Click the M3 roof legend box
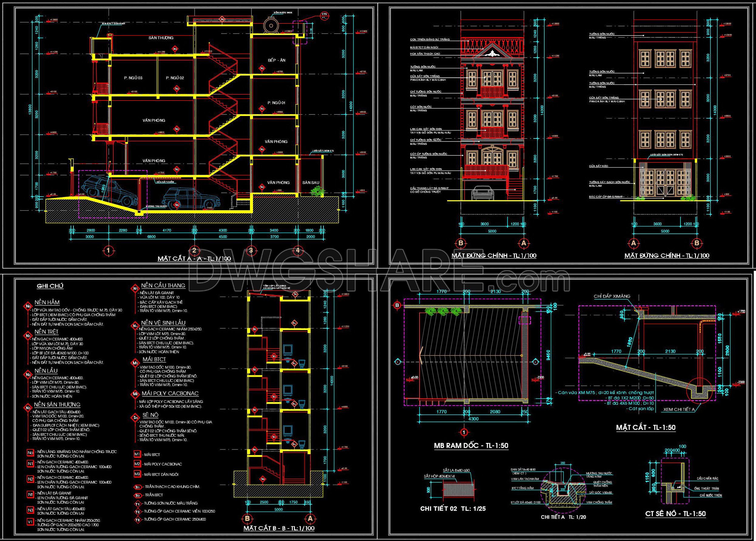The width and height of the screenshot is (756, 541). click(x=137, y=474)
